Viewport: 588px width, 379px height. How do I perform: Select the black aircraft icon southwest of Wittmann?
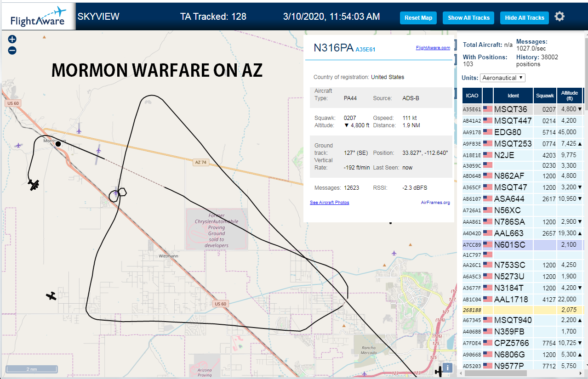click(51, 296)
